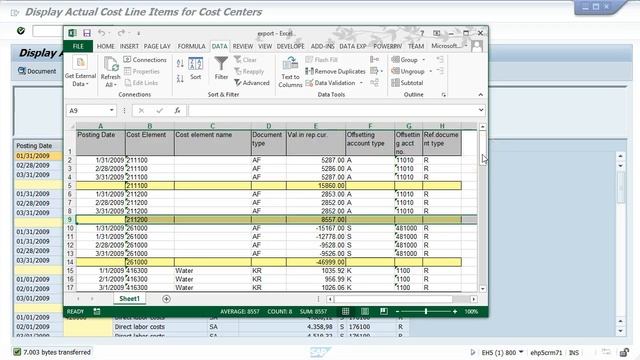Click the zoom slider handle
The image size is (640, 360).
coord(426,311)
